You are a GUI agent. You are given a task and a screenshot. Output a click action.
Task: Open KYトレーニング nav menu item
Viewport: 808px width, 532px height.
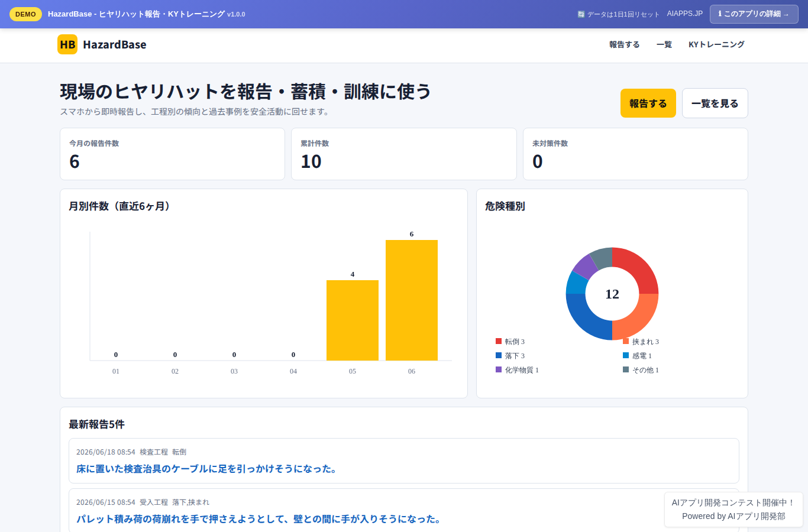tap(716, 44)
